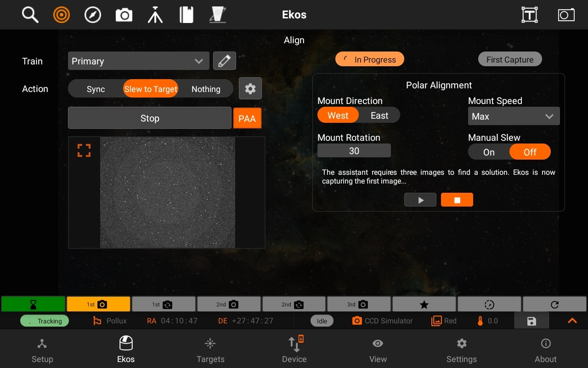588x368 pixels.
Task: Expand the alignment image to fullscreen
Action: (84, 150)
